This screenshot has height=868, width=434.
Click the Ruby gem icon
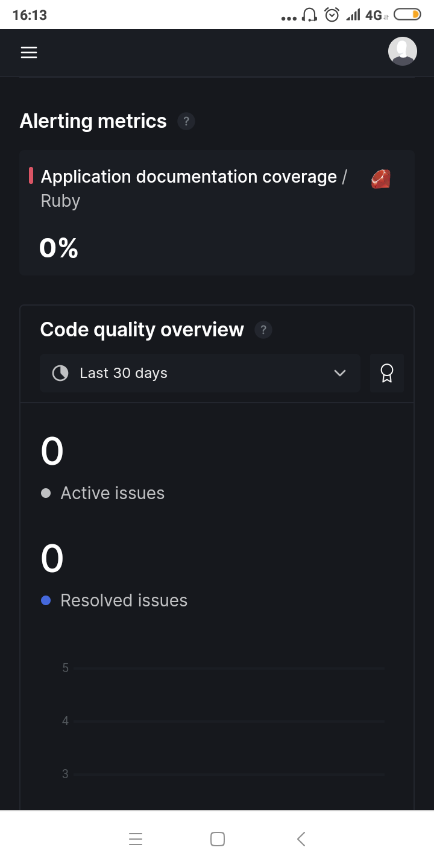click(x=380, y=179)
